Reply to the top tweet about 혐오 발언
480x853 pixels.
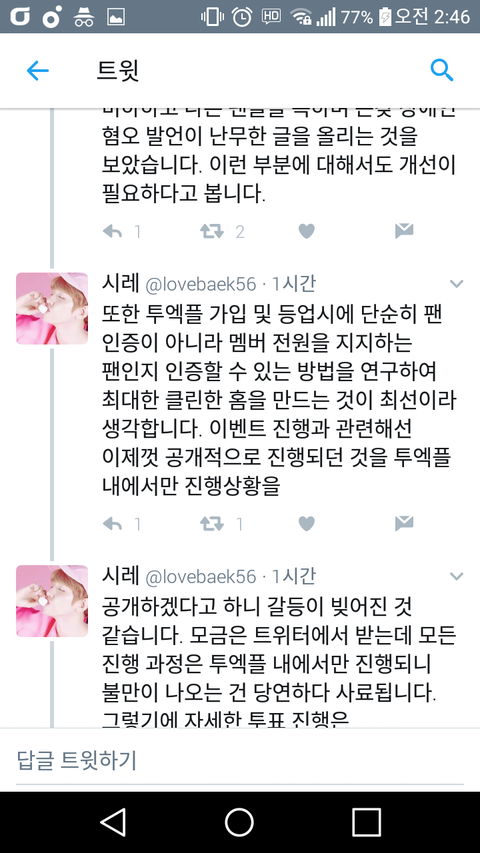pyautogui.click(x=113, y=232)
